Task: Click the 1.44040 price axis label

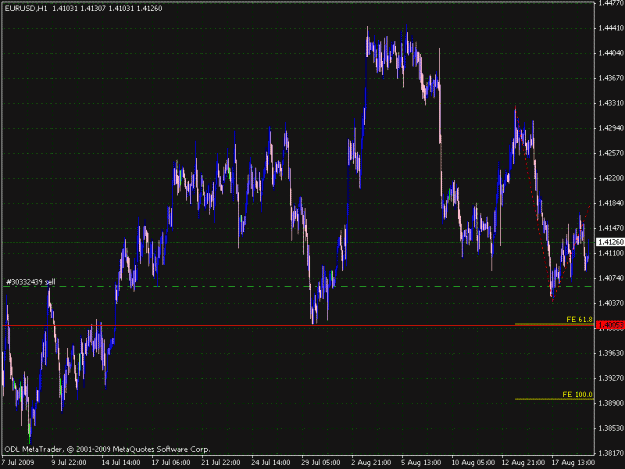Action: pyautogui.click(x=611, y=53)
